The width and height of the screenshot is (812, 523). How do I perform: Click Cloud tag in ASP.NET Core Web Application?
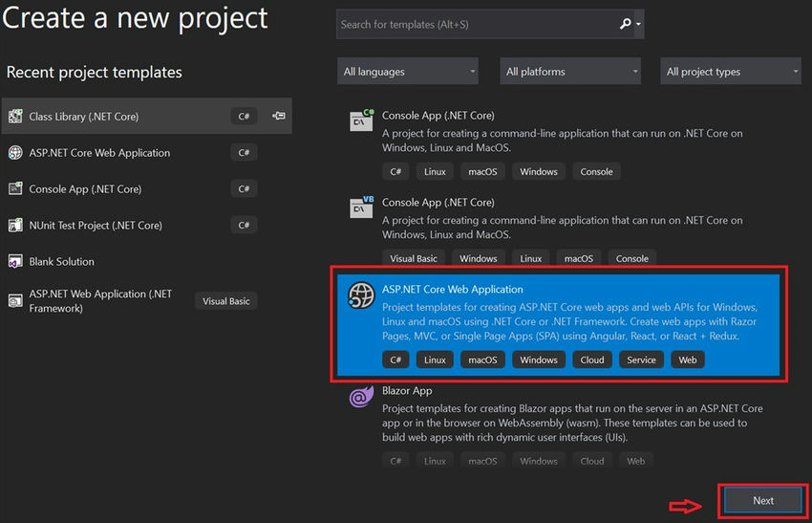point(592,360)
